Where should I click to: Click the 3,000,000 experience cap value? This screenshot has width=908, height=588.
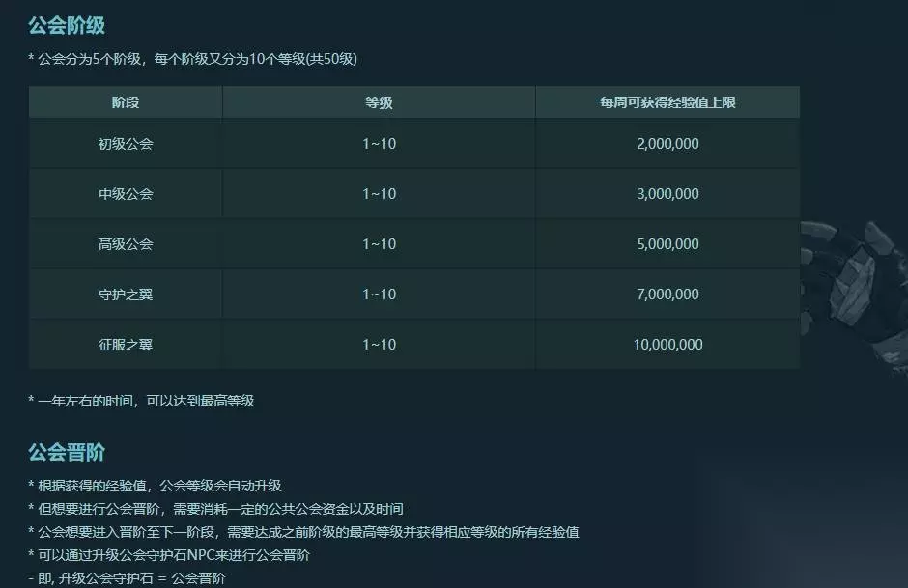[x=667, y=194]
